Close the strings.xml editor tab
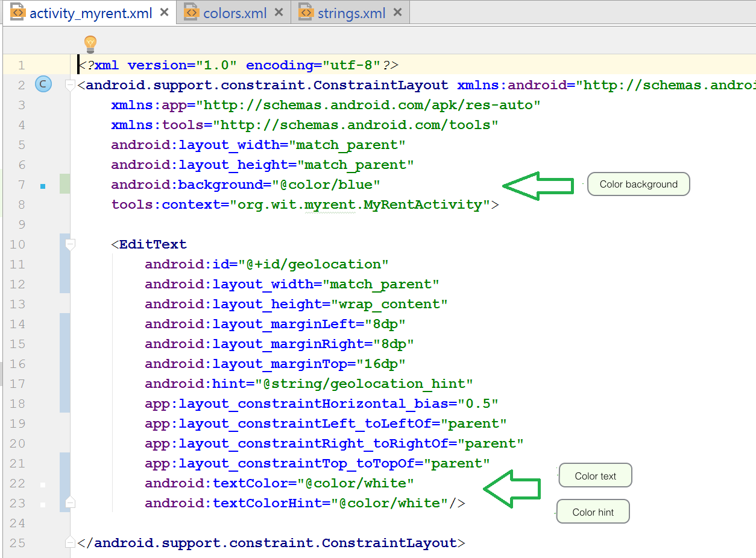The image size is (756, 558). pyautogui.click(x=397, y=12)
